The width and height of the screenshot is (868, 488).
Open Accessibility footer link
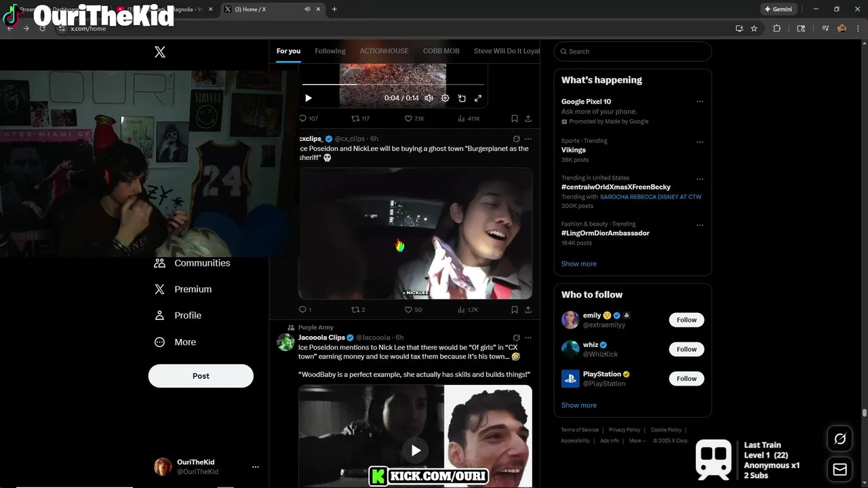(x=575, y=441)
